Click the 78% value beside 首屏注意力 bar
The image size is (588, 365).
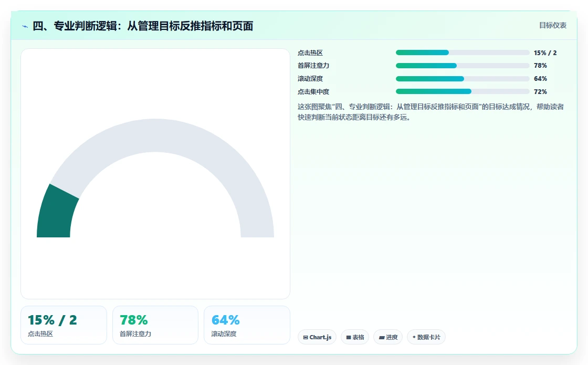tap(540, 66)
